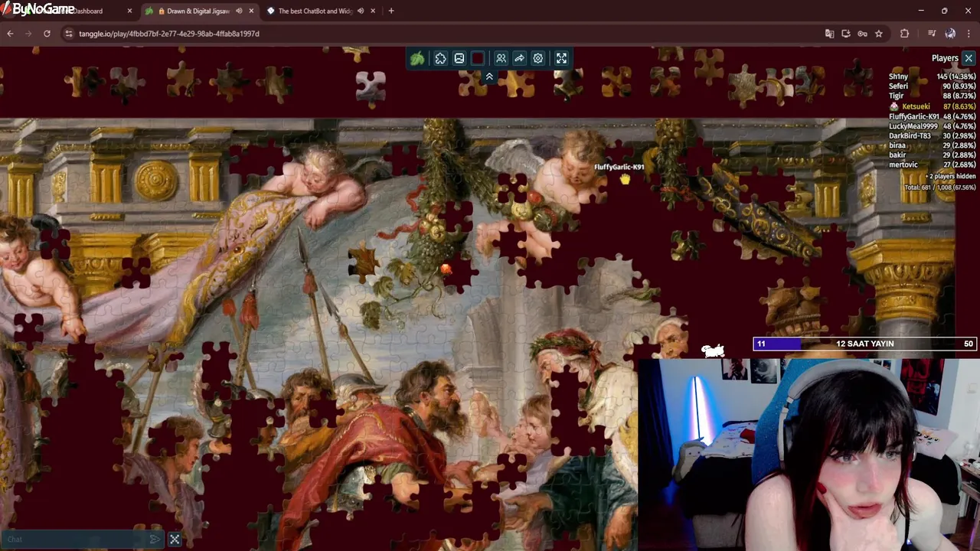This screenshot has height=551, width=980.
Task: Click the translate page icon
Action: coord(829,34)
